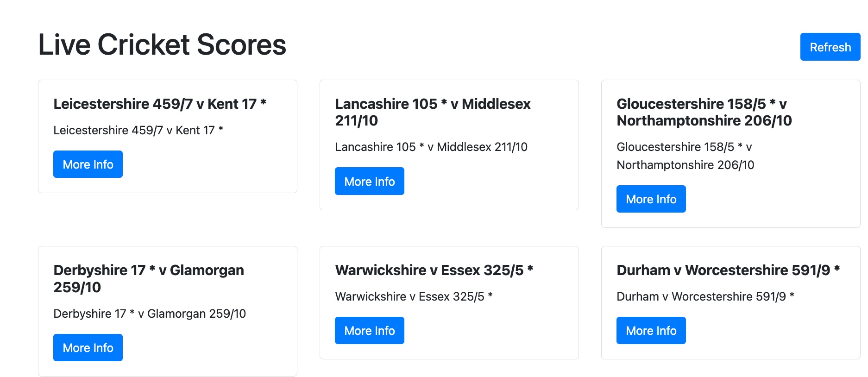Screen dimensions: 868x377
Task: Select the bold Lancashire 105 v Middlesex title
Action: [433, 112]
